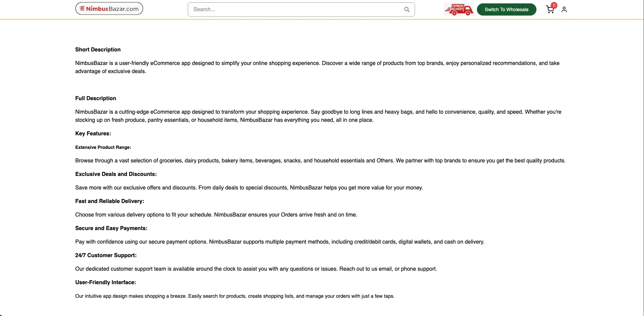Click the NimbusBazar.com logo
This screenshot has height=316, width=644.
(x=109, y=9)
